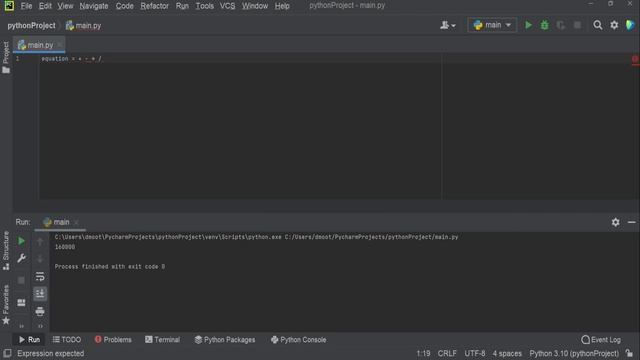The width and height of the screenshot is (640, 360).
Task: Click the 4 spaces indent setting
Action: point(507,353)
